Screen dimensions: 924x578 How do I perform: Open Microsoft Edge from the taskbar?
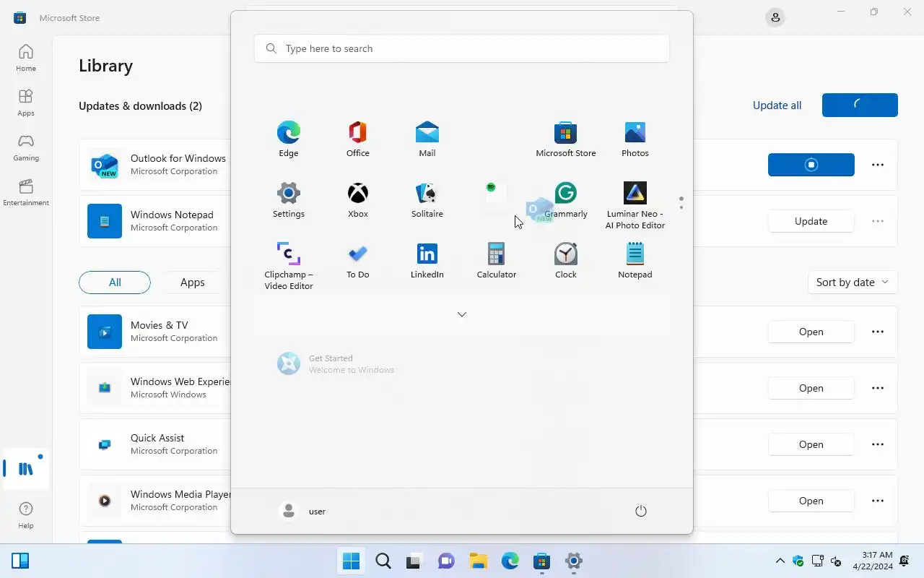click(510, 561)
